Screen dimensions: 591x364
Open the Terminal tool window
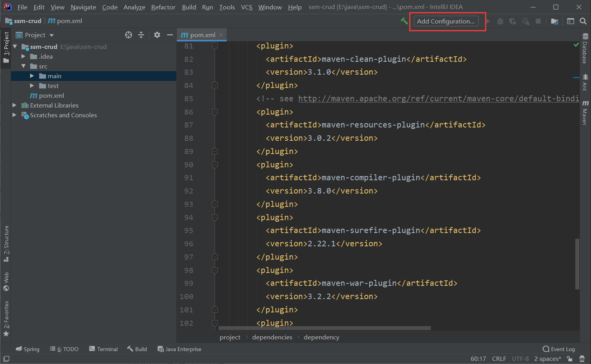tap(103, 349)
